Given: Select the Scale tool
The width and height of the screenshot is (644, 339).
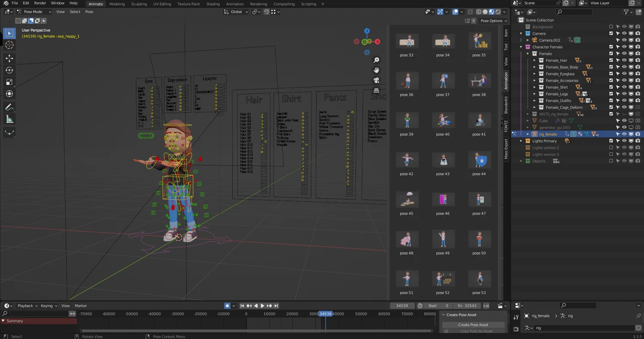Looking at the screenshot, I should click(9, 82).
